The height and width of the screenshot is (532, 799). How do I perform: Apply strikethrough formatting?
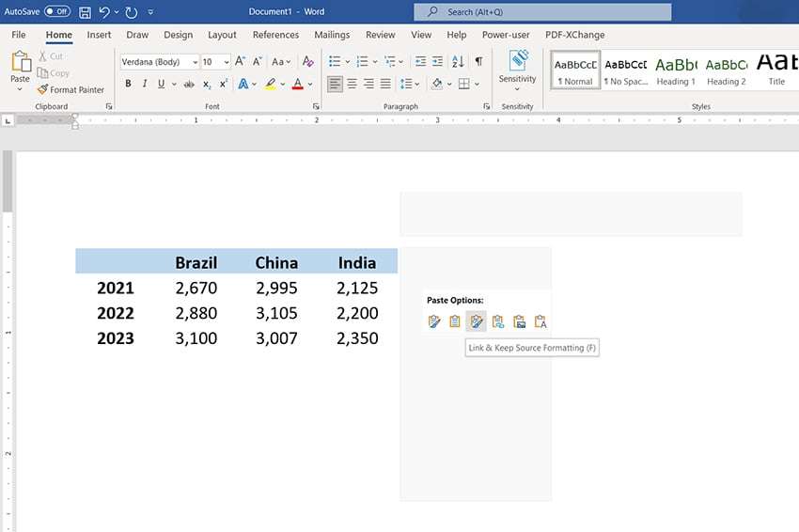[189, 84]
